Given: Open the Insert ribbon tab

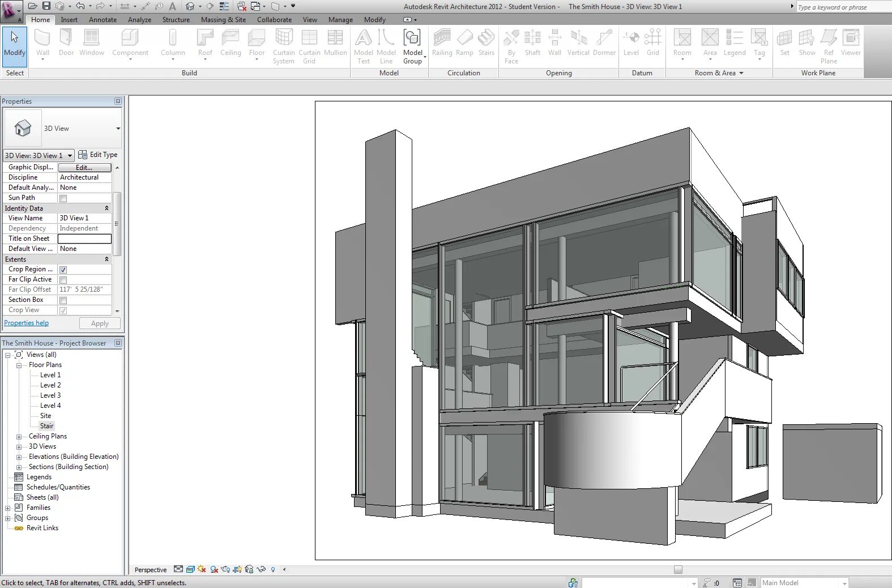Looking at the screenshot, I should pos(69,19).
